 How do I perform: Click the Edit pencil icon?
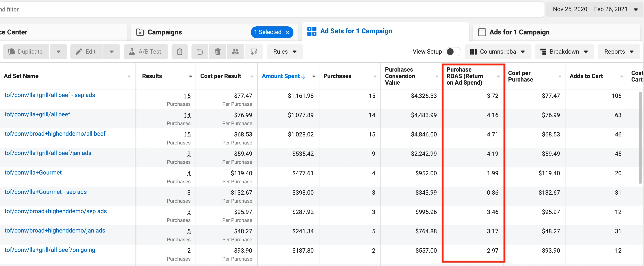79,52
